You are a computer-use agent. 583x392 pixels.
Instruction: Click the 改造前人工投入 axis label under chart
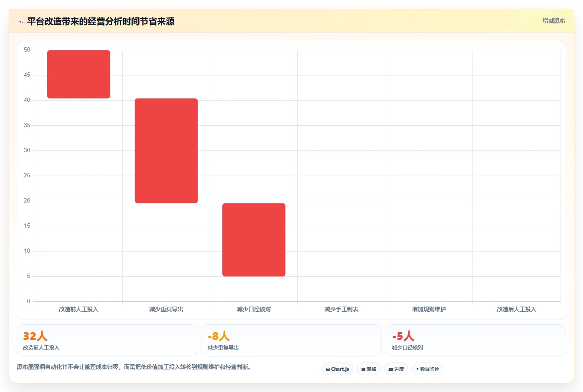pyautogui.click(x=78, y=309)
